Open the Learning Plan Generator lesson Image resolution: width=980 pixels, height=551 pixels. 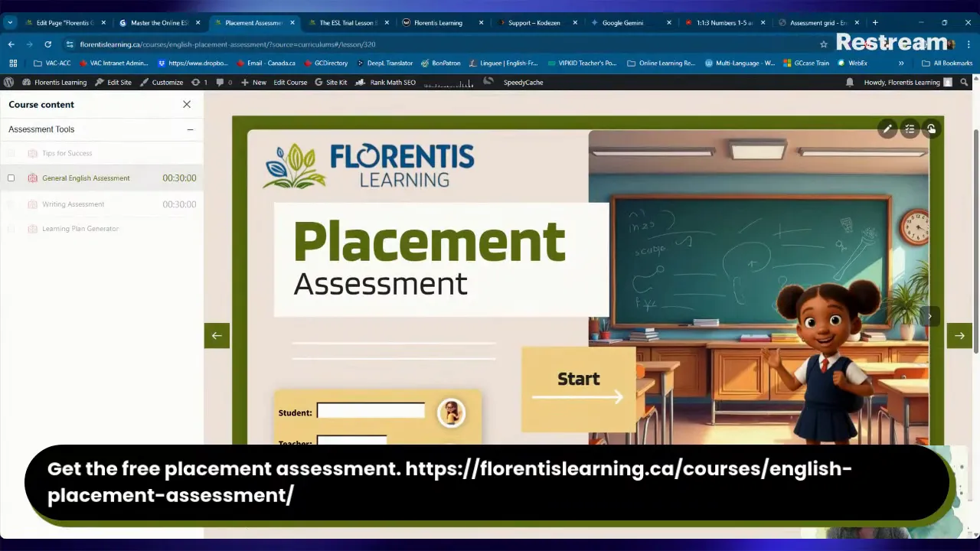(x=80, y=229)
